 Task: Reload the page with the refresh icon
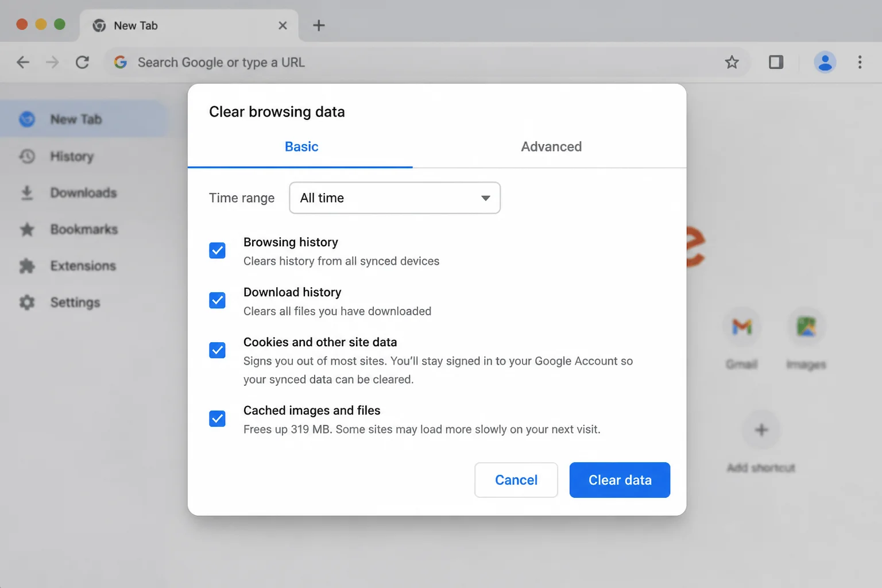pos(82,62)
